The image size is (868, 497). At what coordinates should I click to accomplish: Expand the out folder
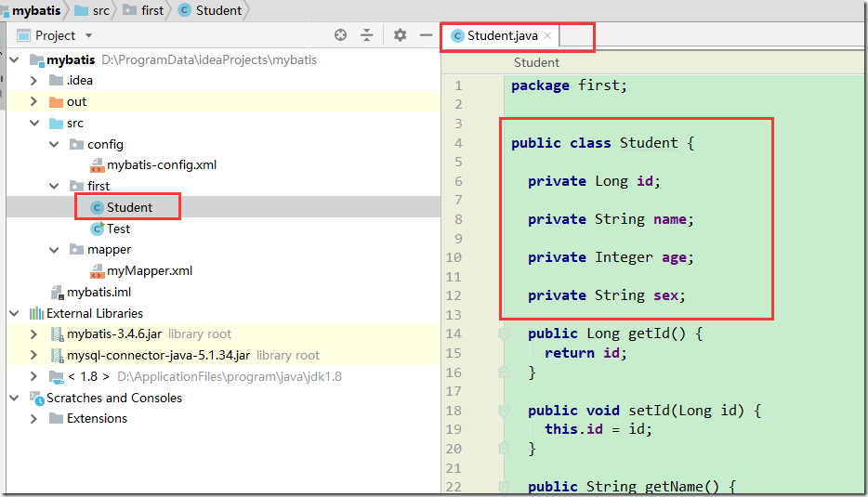[33, 101]
